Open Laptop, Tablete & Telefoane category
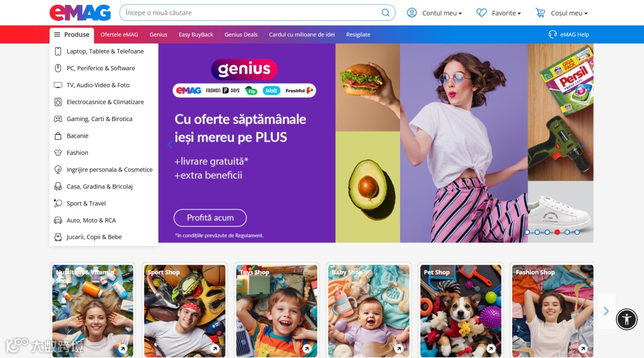The width and height of the screenshot is (644, 358). tap(104, 51)
